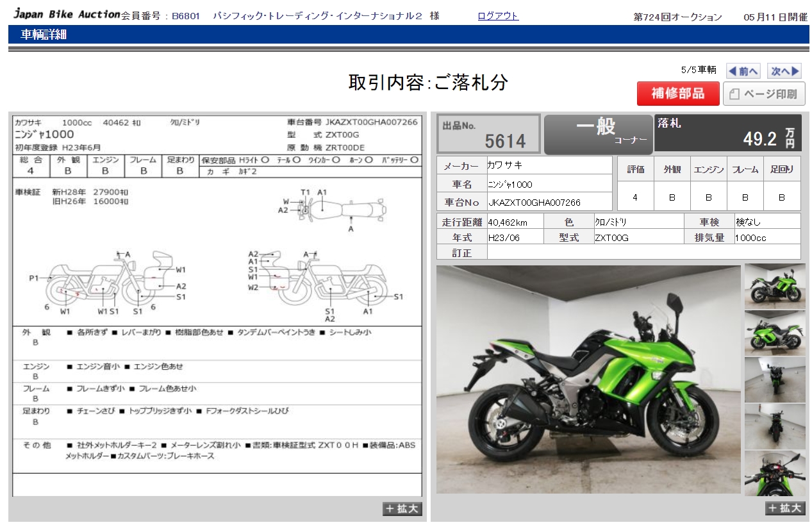Enlarge the inspection sheet with 拡大 button
This screenshot has width=812, height=525.
pyautogui.click(x=402, y=509)
